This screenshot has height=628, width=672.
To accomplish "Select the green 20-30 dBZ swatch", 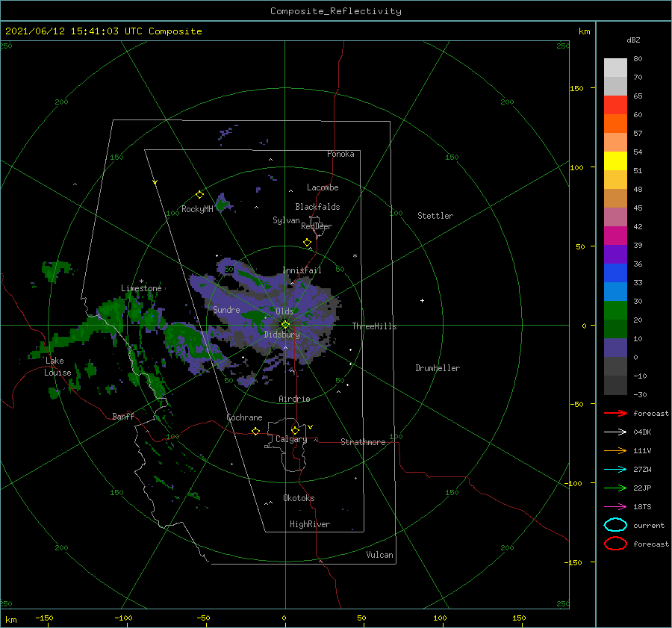I will [x=615, y=311].
